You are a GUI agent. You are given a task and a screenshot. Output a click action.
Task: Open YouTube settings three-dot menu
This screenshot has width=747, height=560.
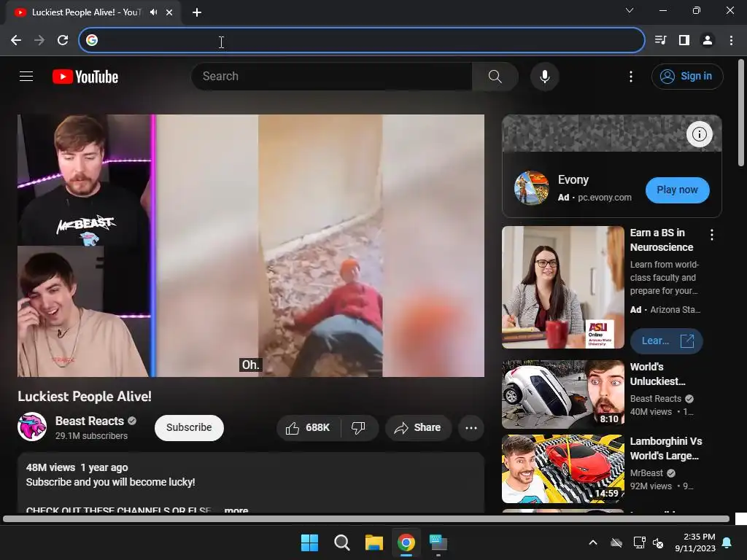coord(631,76)
